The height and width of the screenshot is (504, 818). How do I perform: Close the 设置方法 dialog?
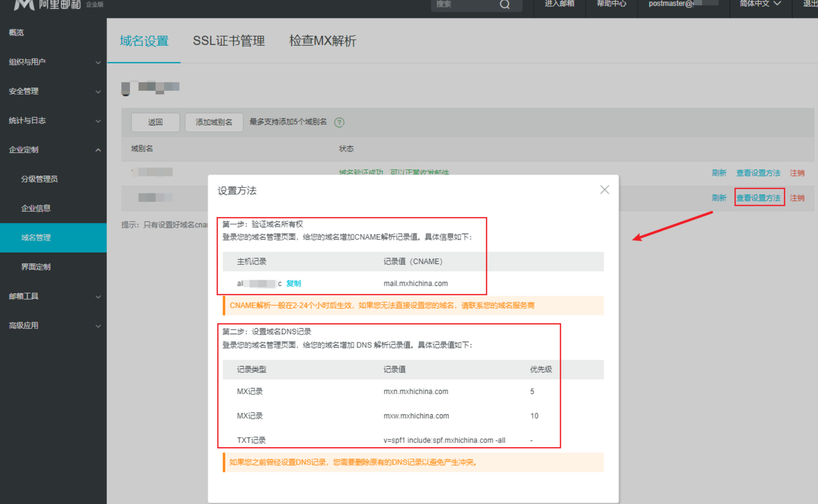(x=605, y=190)
